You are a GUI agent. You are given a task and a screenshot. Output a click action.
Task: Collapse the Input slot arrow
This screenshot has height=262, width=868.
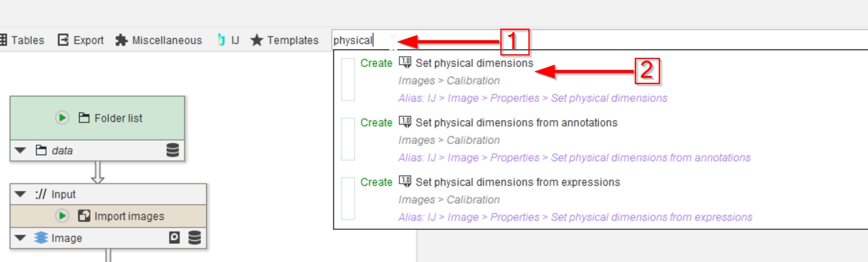pyautogui.click(x=20, y=194)
